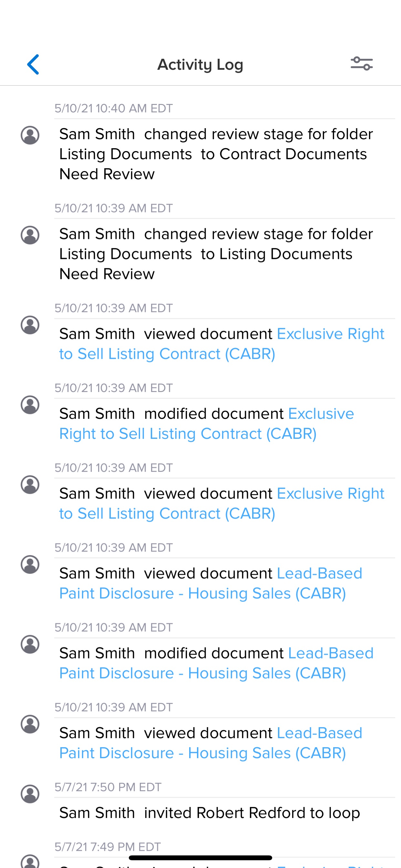Click the 5/7/21 7:50 PM EDT timestamp
This screenshot has width=401, height=868.
(108, 787)
